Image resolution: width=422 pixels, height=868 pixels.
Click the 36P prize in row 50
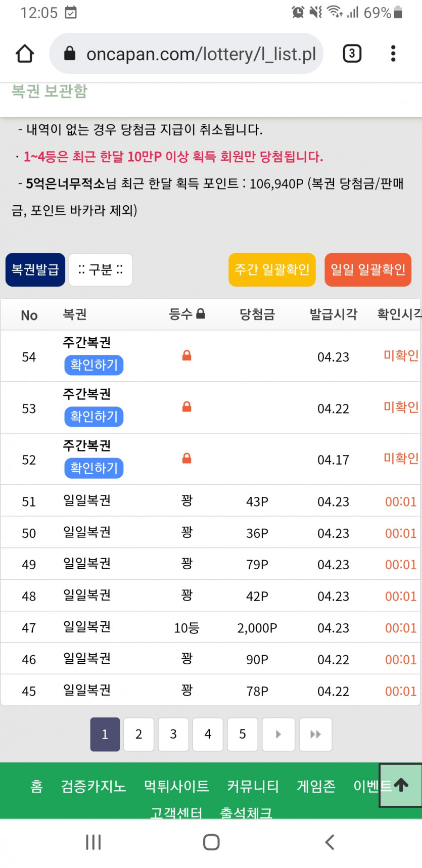pos(257,533)
